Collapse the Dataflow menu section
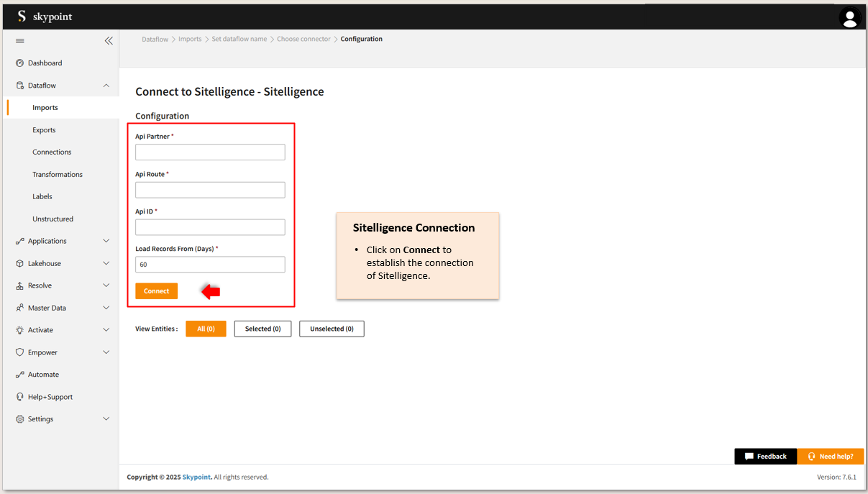This screenshot has width=868, height=494. [x=106, y=86]
